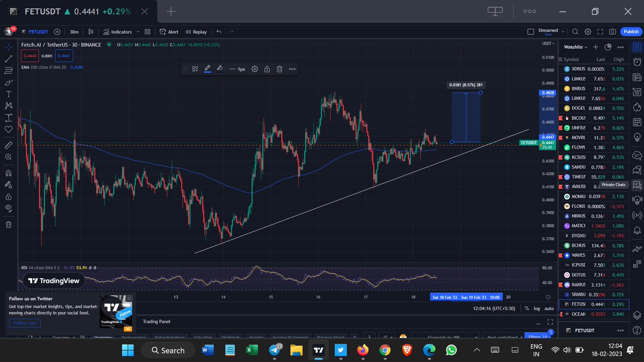Enter fullscreen mode

click(x=600, y=32)
